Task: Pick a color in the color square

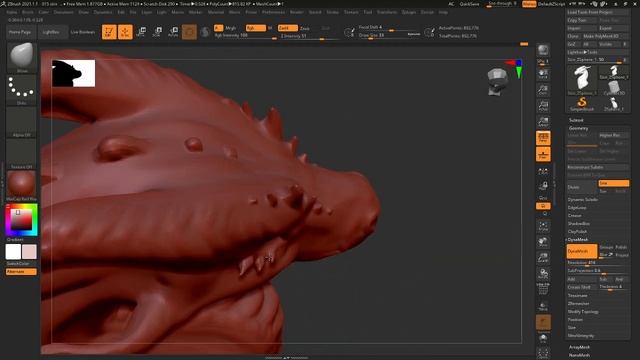Action: pos(21,220)
